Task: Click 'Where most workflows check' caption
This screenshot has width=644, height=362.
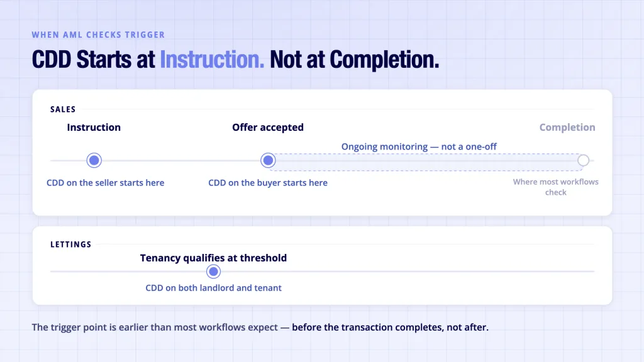Action: point(556,187)
